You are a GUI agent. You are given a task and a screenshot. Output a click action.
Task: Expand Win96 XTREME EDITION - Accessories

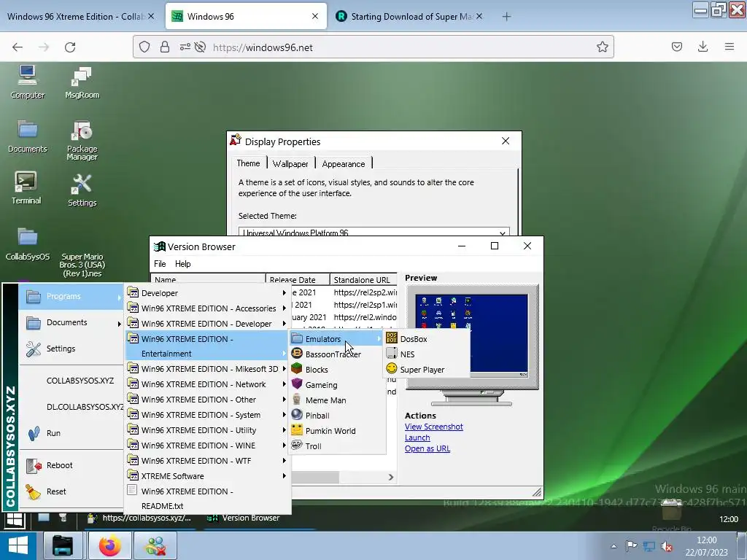click(x=207, y=308)
